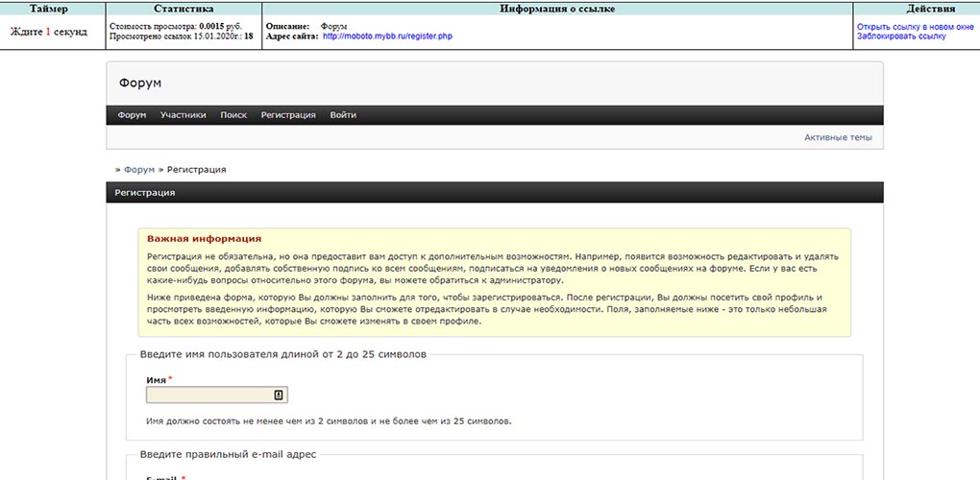Open the Войти login menu item
The image size is (980, 480).
pyautogui.click(x=343, y=115)
